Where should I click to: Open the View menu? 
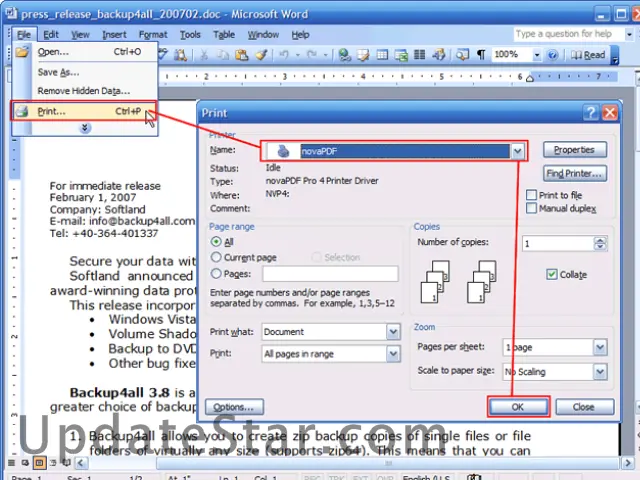coord(80,35)
